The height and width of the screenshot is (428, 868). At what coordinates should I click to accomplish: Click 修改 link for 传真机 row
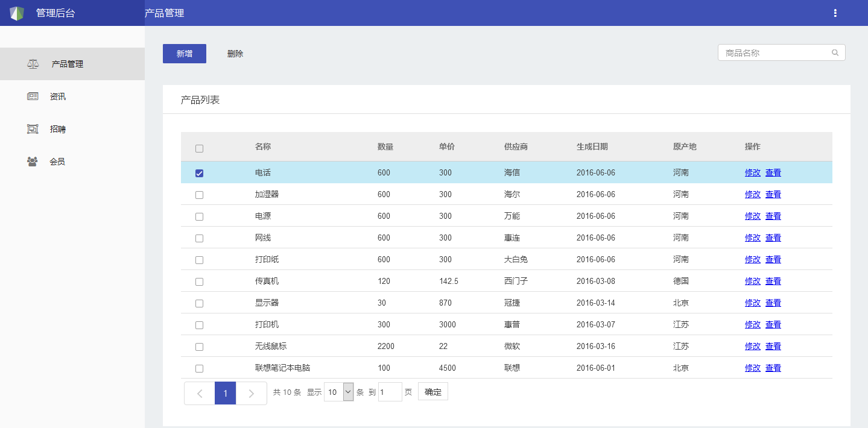[x=752, y=281]
